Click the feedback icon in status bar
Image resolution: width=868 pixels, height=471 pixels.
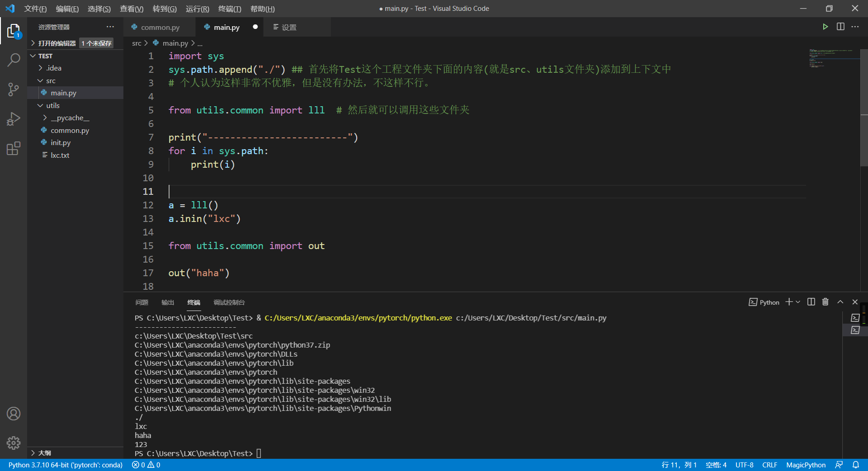click(839, 465)
